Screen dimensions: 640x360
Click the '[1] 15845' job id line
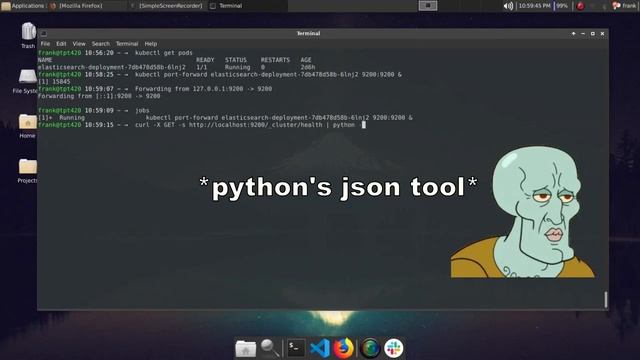click(x=54, y=82)
